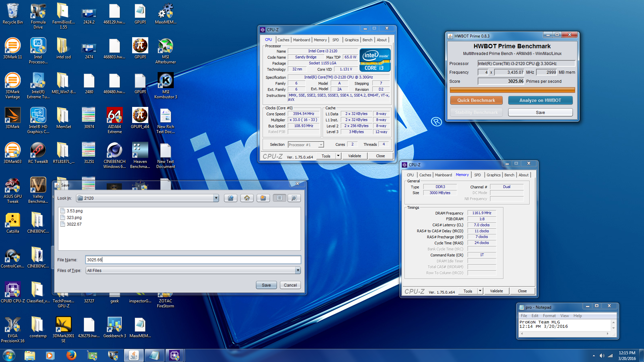Click the HWBOT benchmark progress bar
The height and width of the screenshot is (362, 644).
(x=512, y=90)
